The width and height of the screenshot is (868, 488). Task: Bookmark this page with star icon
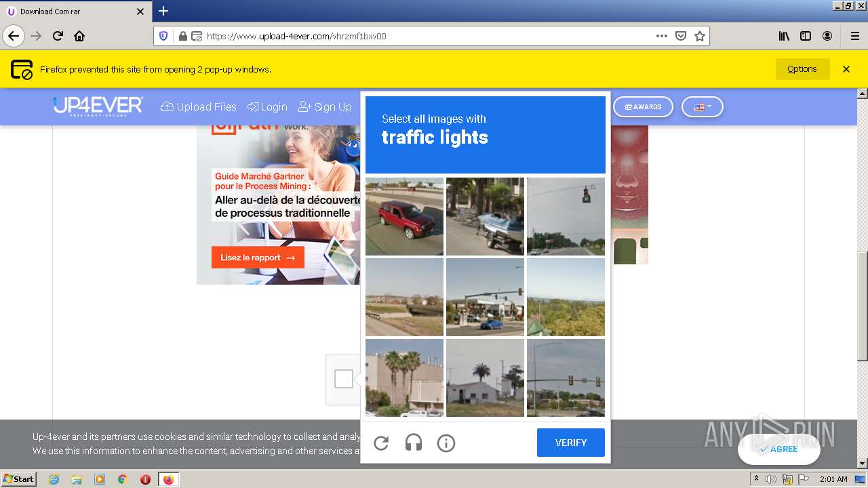700,36
